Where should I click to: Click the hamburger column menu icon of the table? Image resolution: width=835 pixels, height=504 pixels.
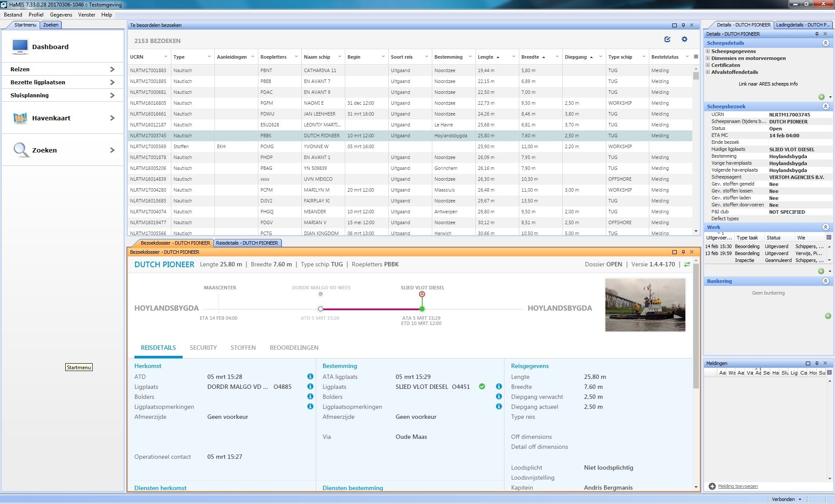(x=696, y=57)
